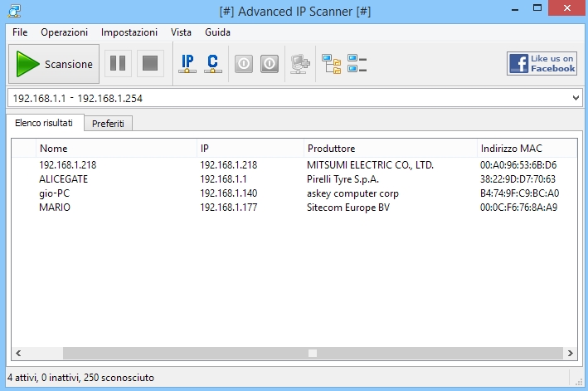Minimize the Advanced IP Scanner window
588x391 pixels.
(x=515, y=8)
